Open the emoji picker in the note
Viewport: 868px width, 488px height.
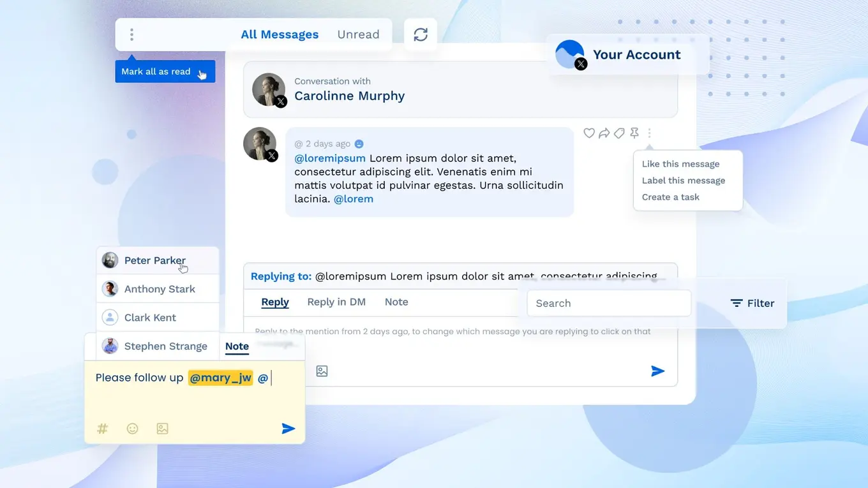(132, 429)
